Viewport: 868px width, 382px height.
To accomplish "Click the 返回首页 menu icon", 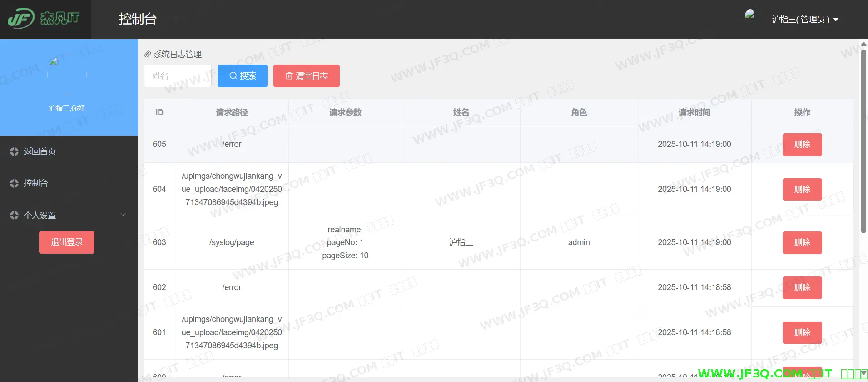I will (x=14, y=151).
